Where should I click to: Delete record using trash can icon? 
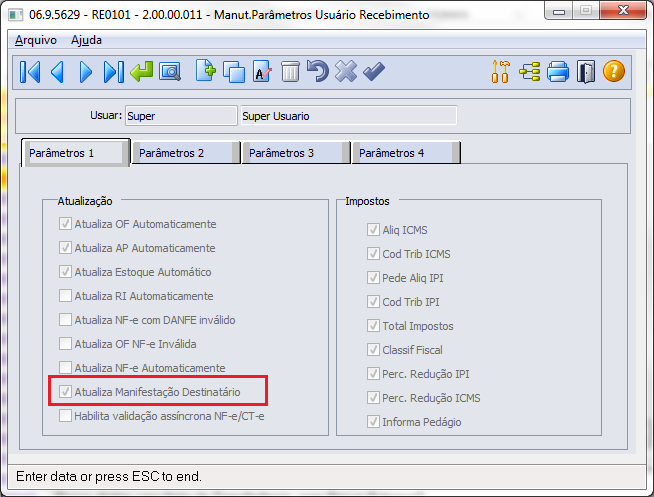pyautogui.click(x=290, y=71)
